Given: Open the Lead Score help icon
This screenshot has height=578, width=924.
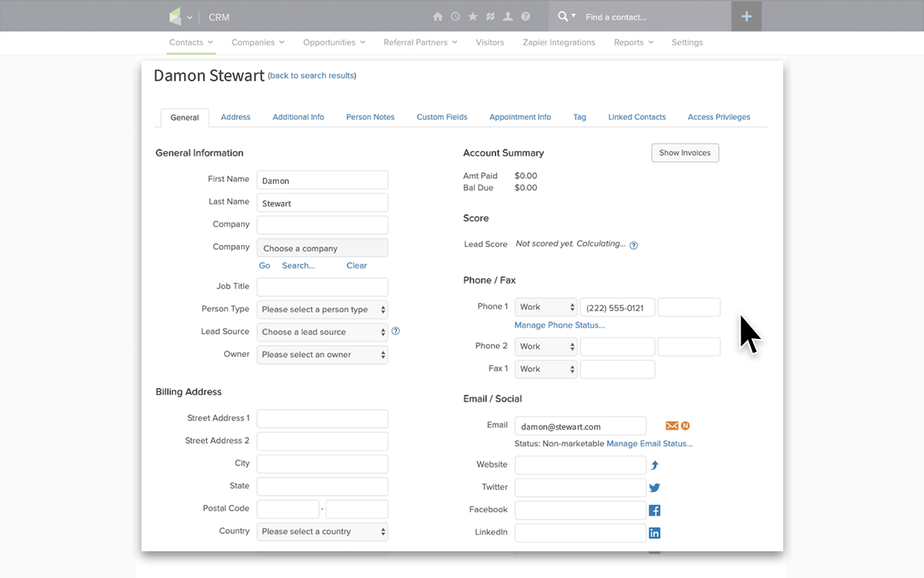Looking at the screenshot, I should [x=634, y=246].
